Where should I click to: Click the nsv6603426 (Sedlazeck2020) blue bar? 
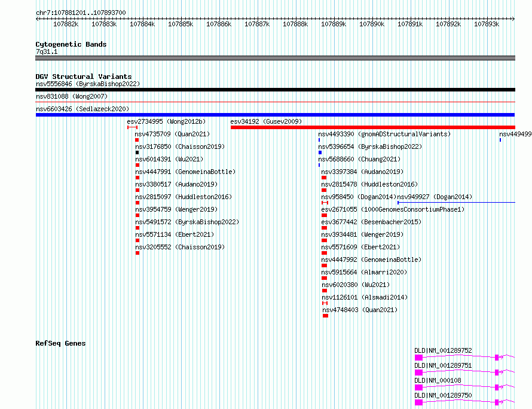point(275,115)
